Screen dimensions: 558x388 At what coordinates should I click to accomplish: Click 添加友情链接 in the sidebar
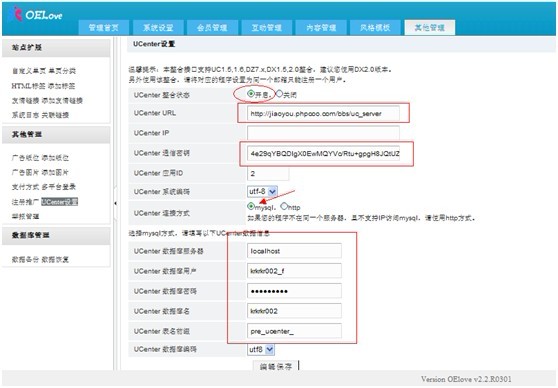pyautogui.click(x=62, y=101)
